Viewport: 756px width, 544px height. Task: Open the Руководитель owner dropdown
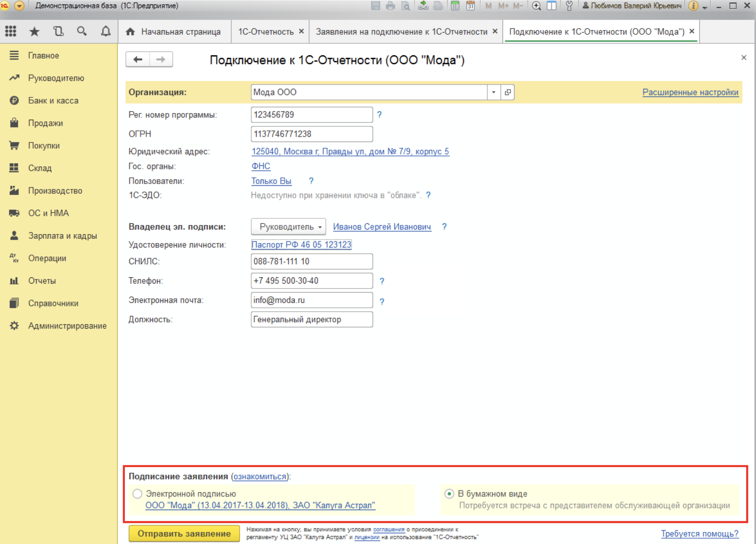point(288,227)
